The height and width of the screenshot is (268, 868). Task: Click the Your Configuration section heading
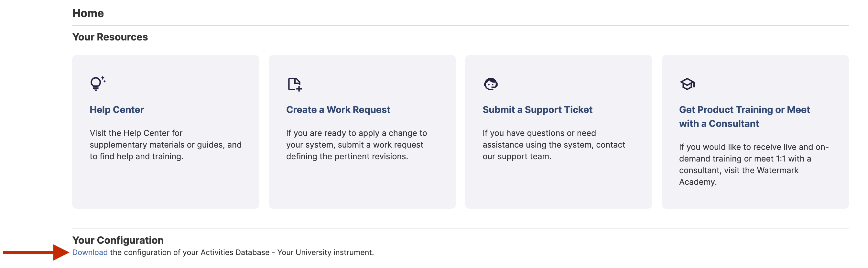[118, 240]
